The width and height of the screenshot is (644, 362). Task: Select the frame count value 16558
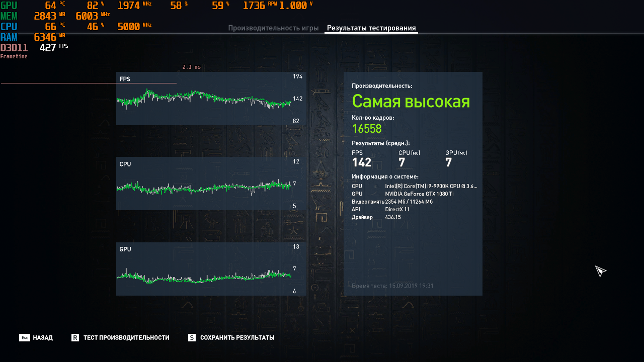[367, 129]
